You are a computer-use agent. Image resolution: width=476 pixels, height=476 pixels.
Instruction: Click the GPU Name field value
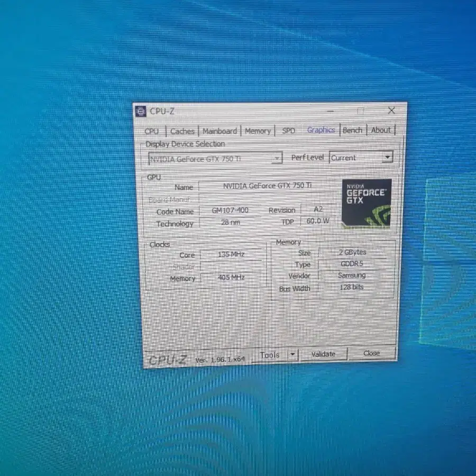click(267, 186)
